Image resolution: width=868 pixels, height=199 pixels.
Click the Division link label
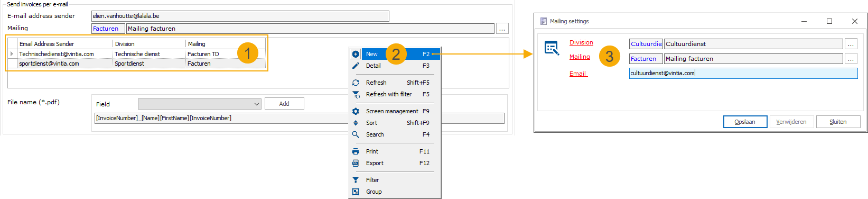click(581, 42)
